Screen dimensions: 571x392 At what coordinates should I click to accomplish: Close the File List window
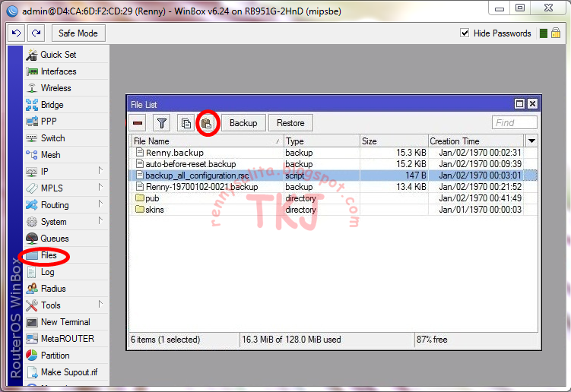point(532,104)
